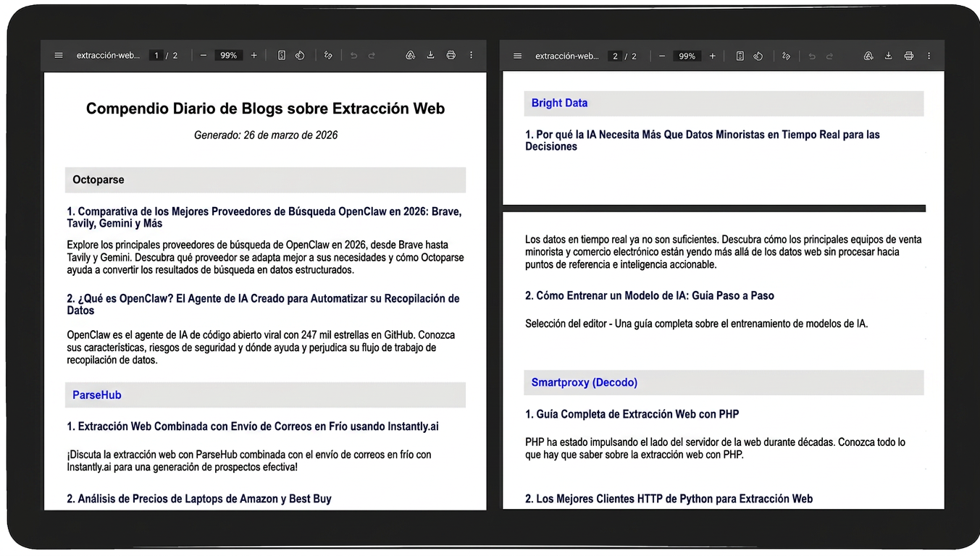
Task: Click page number field showing 2 in right viewer
Action: point(615,56)
